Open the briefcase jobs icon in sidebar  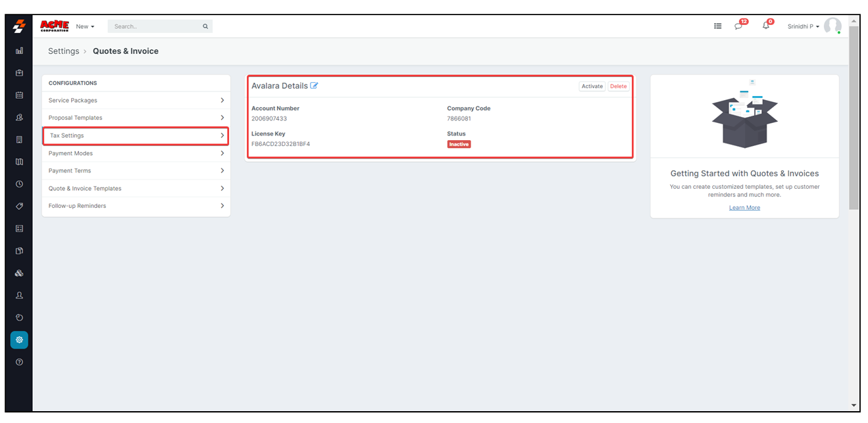[19, 73]
